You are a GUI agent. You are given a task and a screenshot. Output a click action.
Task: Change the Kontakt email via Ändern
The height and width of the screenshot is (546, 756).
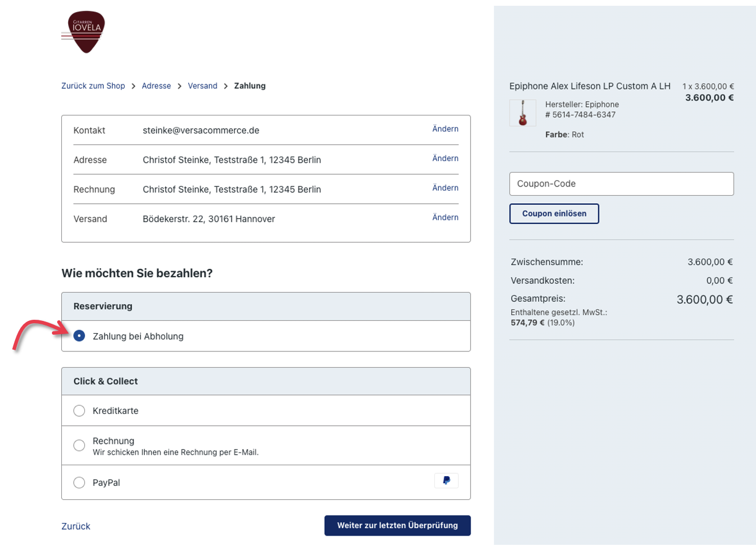(445, 129)
